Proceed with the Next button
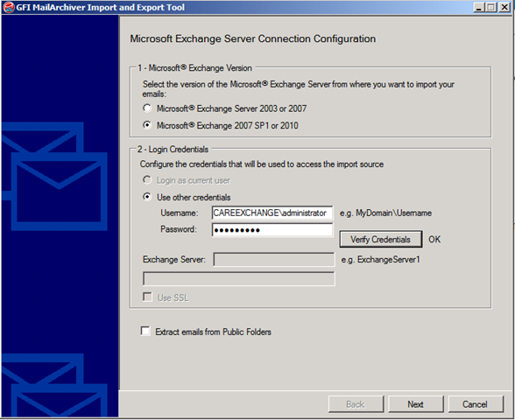 pos(415,404)
